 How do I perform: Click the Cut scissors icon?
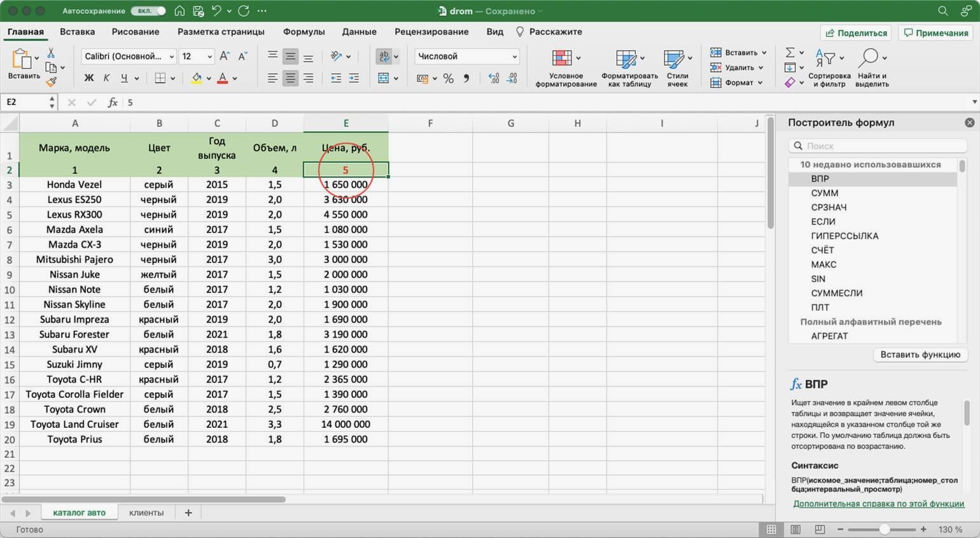51,53
